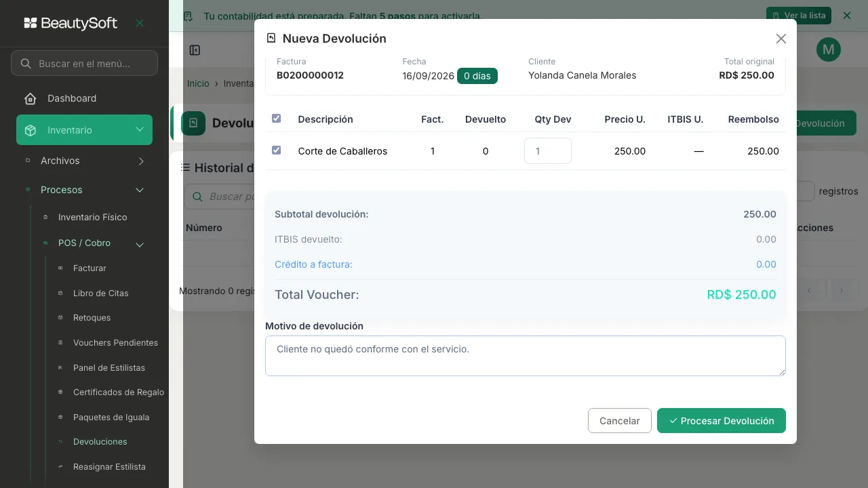This screenshot has width=868, height=488.
Task: Click the BeautySoft logo icon
Action: pos(31,23)
